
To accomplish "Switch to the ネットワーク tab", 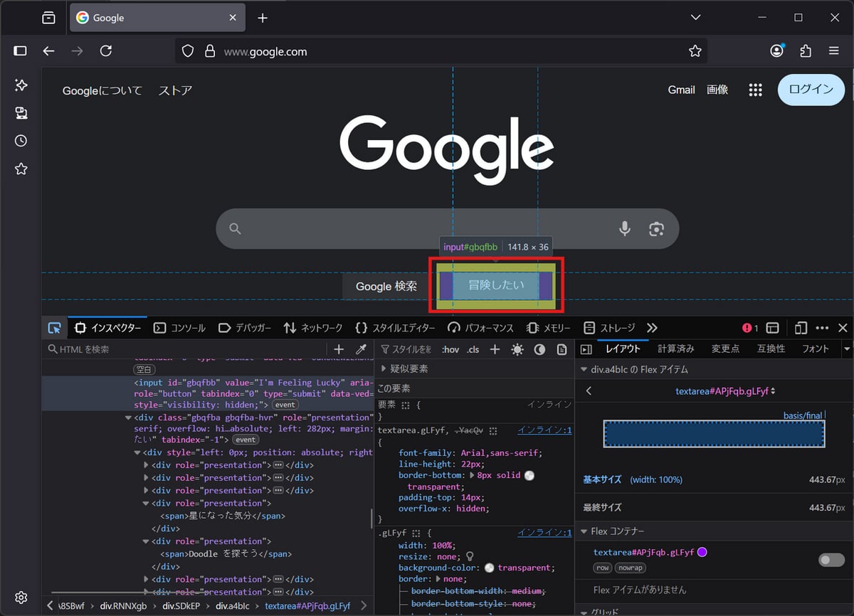I will coord(313,328).
